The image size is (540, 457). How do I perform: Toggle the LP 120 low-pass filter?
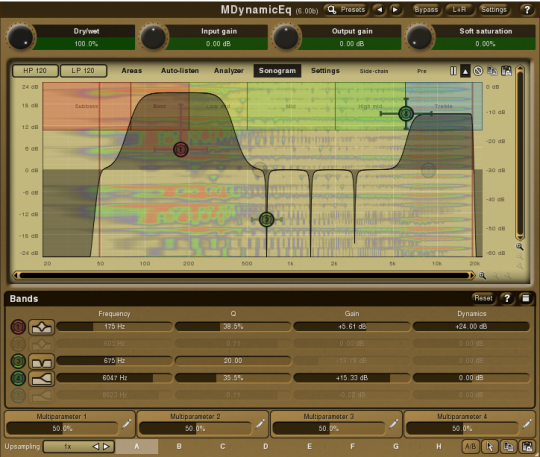[x=83, y=71]
